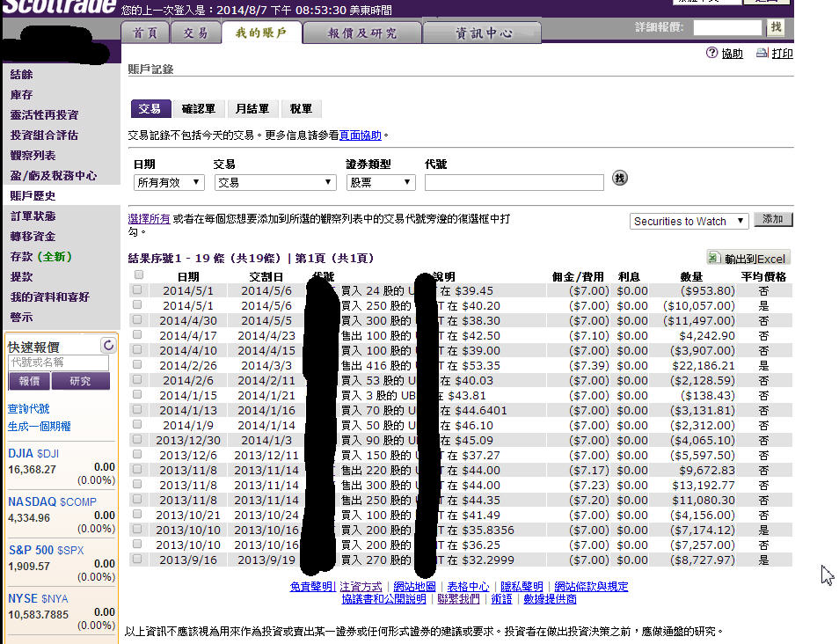The height and width of the screenshot is (644, 839).
Task: Click the 表格中心 footer link
Action: tap(468, 587)
